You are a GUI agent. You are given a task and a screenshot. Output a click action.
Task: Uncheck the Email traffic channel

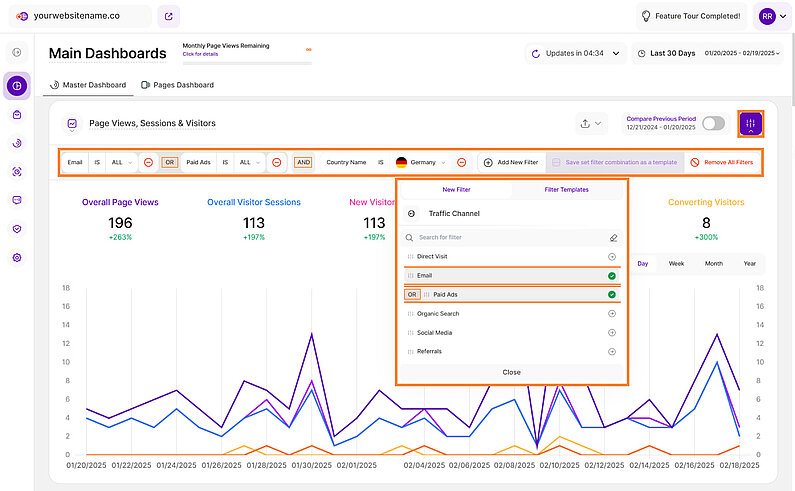point(611,275)
